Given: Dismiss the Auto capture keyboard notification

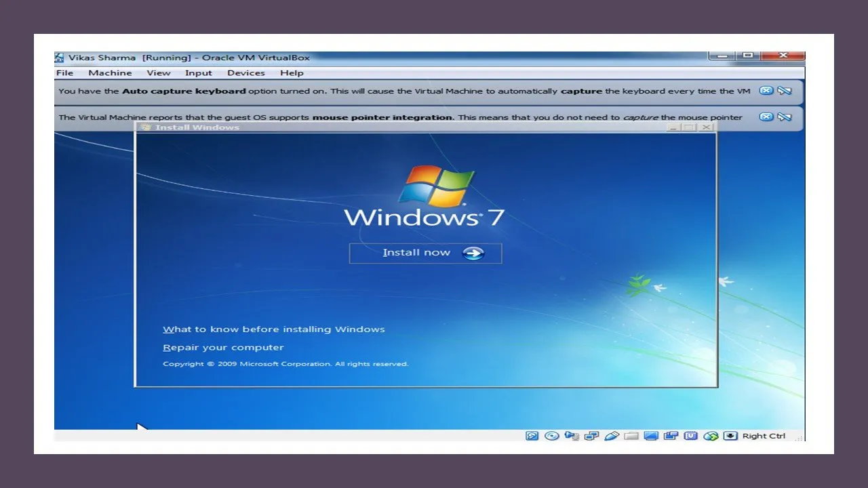Looking at the screenshot, I should click(x=766, y=91).
